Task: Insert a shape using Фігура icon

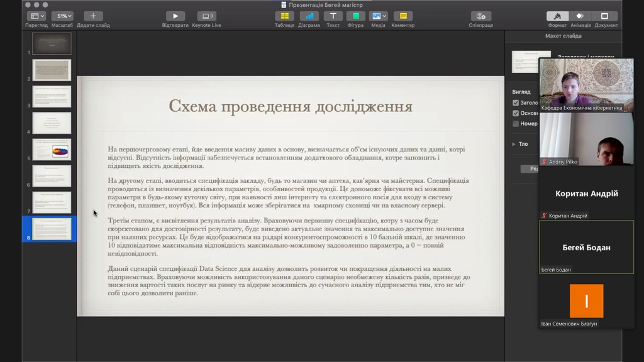Action: (x=355, y=16)
